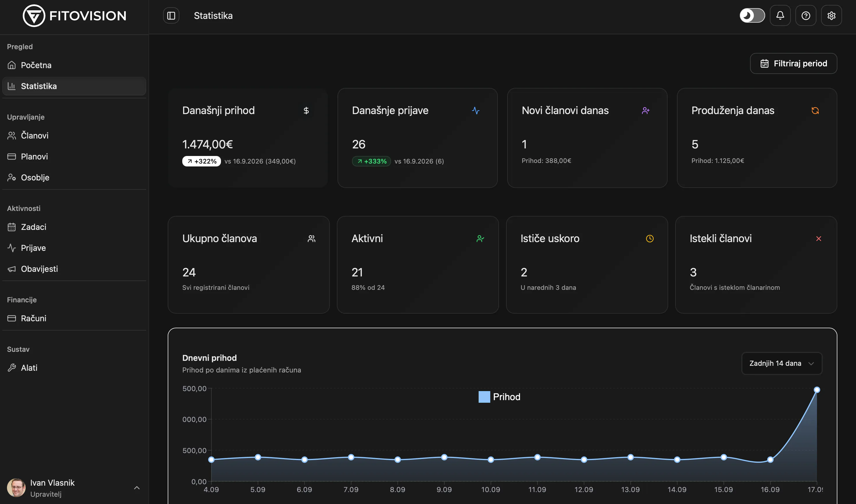856x504 pixels.
Task: Click the Filtriraj period button
Action: [x=793, y=63]
